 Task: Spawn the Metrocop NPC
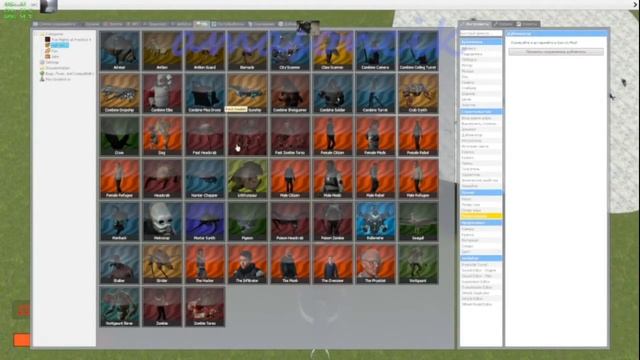162,221
